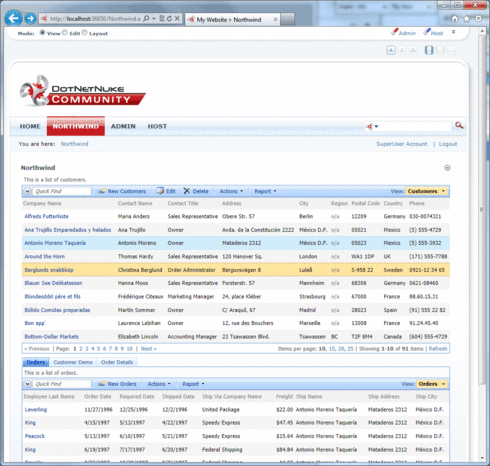Open the SuperUser Account link
This screenshot has height=466, width=490.
[402, 144]
